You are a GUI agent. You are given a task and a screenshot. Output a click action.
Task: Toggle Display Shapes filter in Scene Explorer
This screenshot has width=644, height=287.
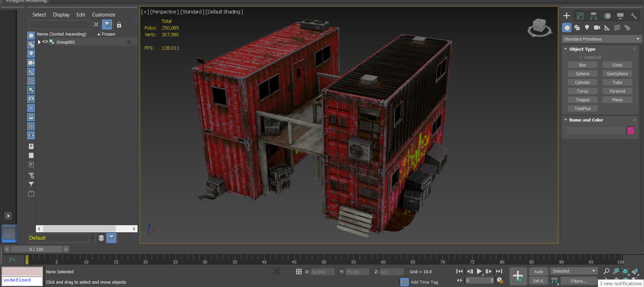click(31, 44)
